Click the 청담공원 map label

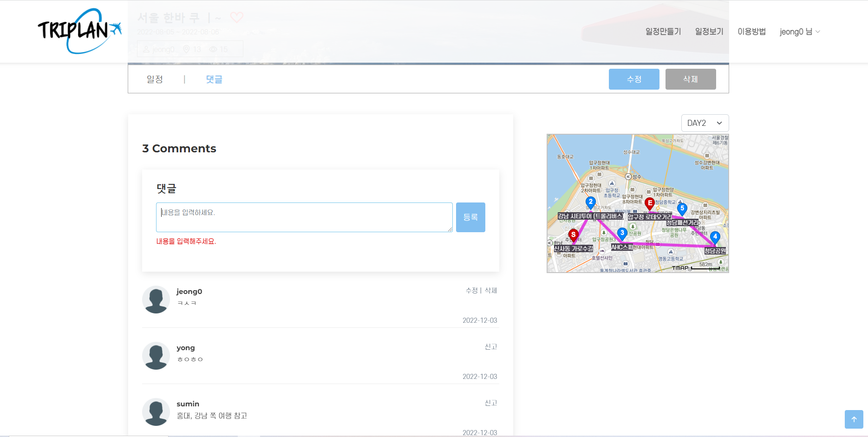tap(715, 251)
